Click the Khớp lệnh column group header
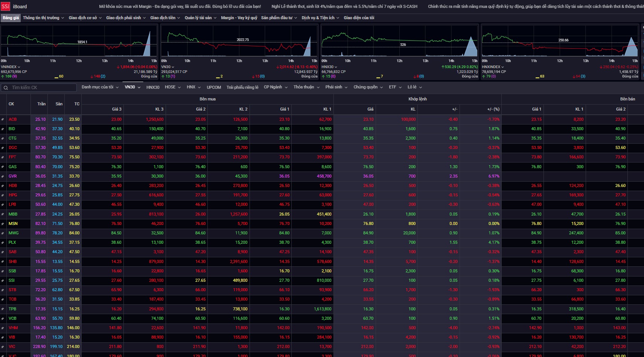Image resolution: width=644 pixels, height=357 pixels. coord(417,99)
